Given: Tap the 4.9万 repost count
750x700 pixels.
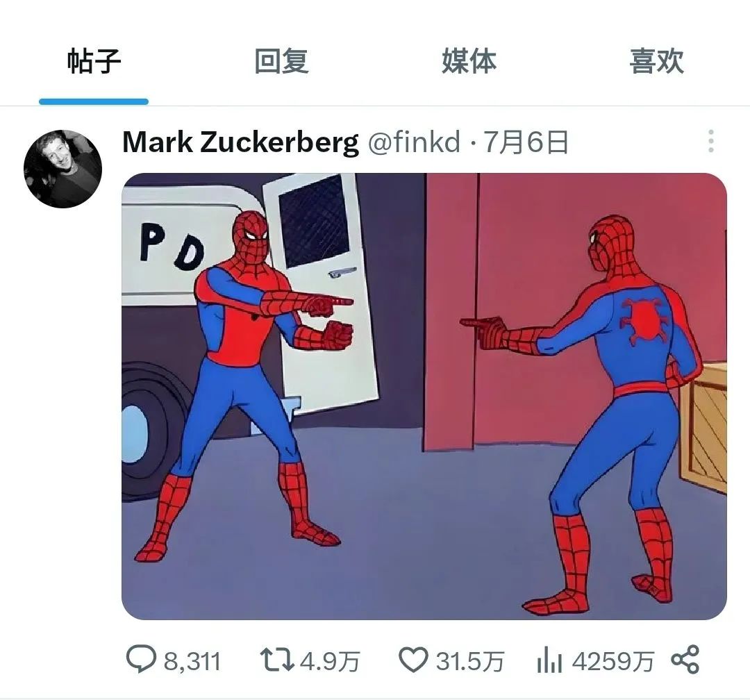Looking at the screenshot, I should tap(330, 662).
